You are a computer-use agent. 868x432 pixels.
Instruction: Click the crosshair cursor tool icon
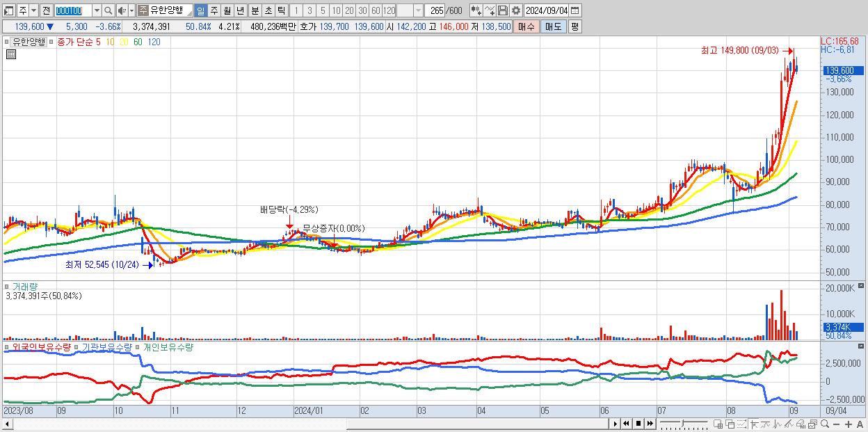[x=754, y=424]
